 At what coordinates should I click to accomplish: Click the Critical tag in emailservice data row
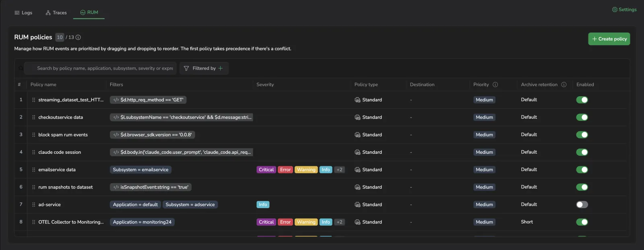pos(266,170)
